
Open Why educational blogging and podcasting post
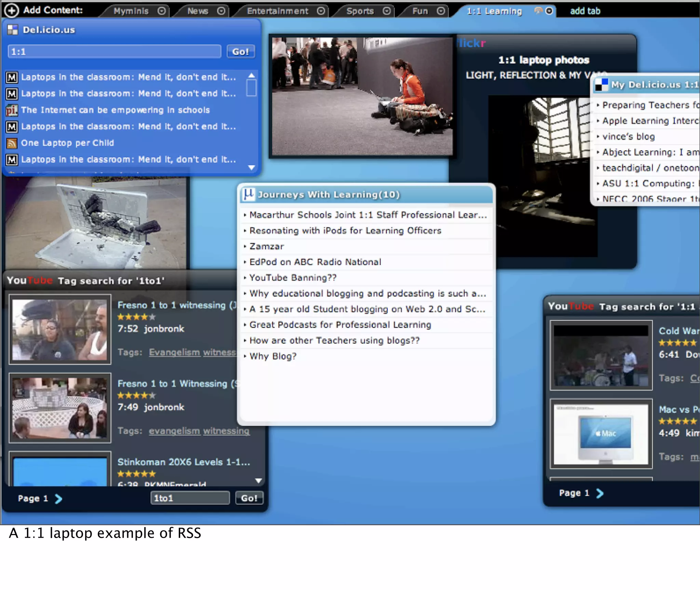[x=367, y=293]
